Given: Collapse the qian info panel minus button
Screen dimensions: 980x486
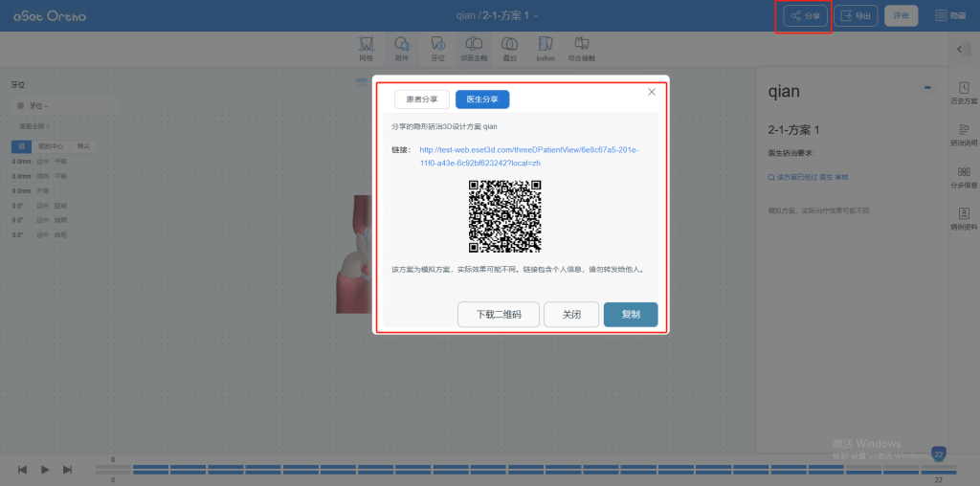Looking at the screenshot, I should click(928, 88).
